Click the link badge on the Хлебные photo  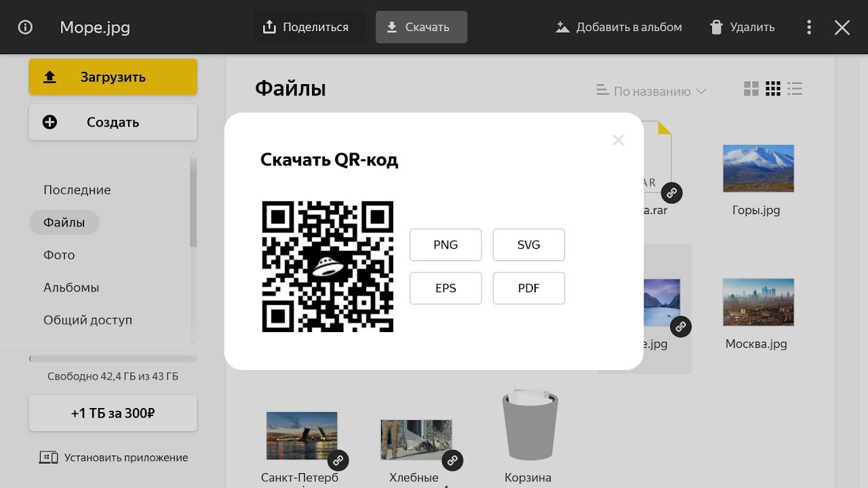pos(452,461)
